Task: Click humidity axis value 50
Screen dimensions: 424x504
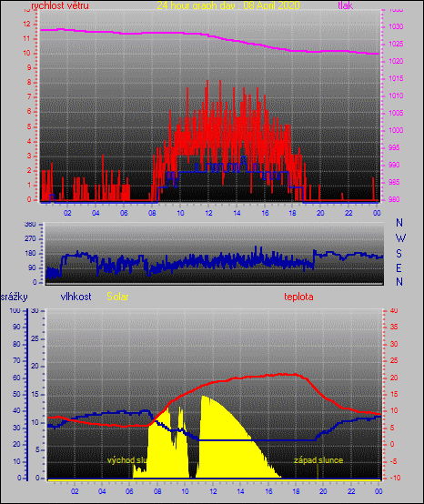Action: tap(16, 394)
